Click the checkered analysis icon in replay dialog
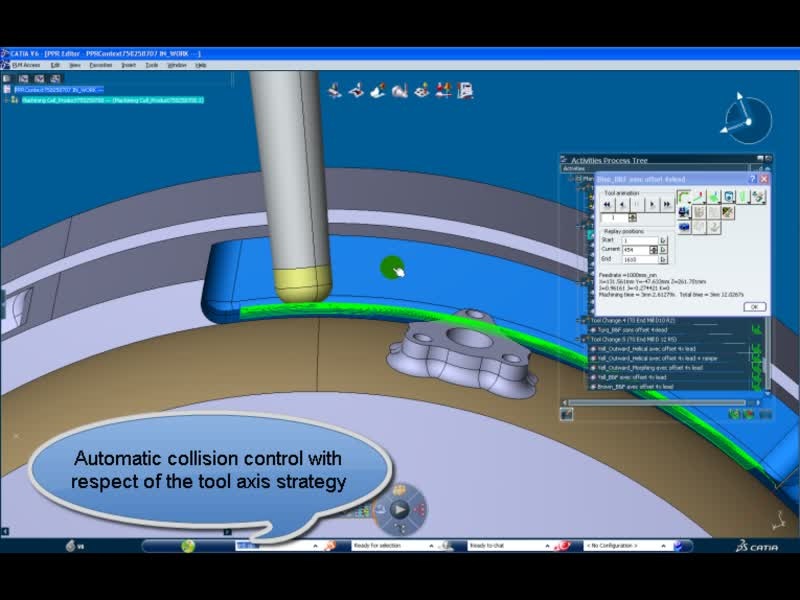 click(x=729, y=212)
